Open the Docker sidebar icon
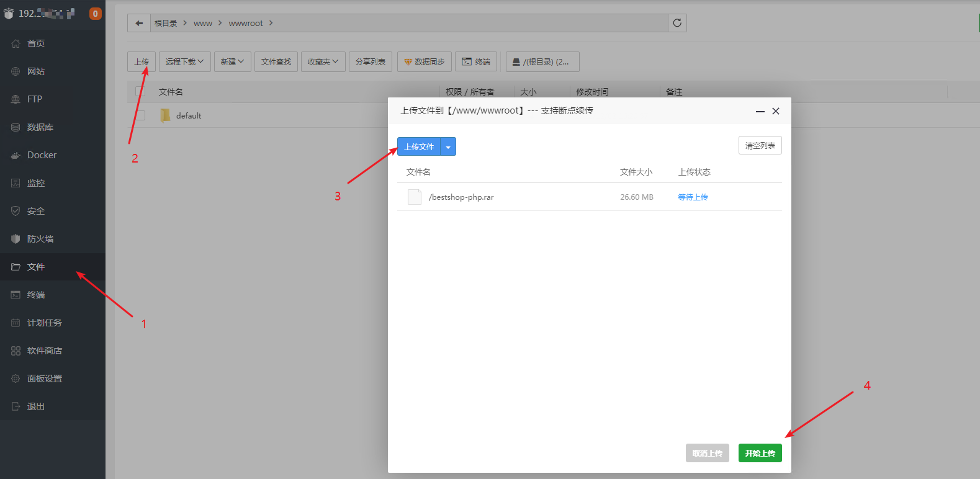 16,155
